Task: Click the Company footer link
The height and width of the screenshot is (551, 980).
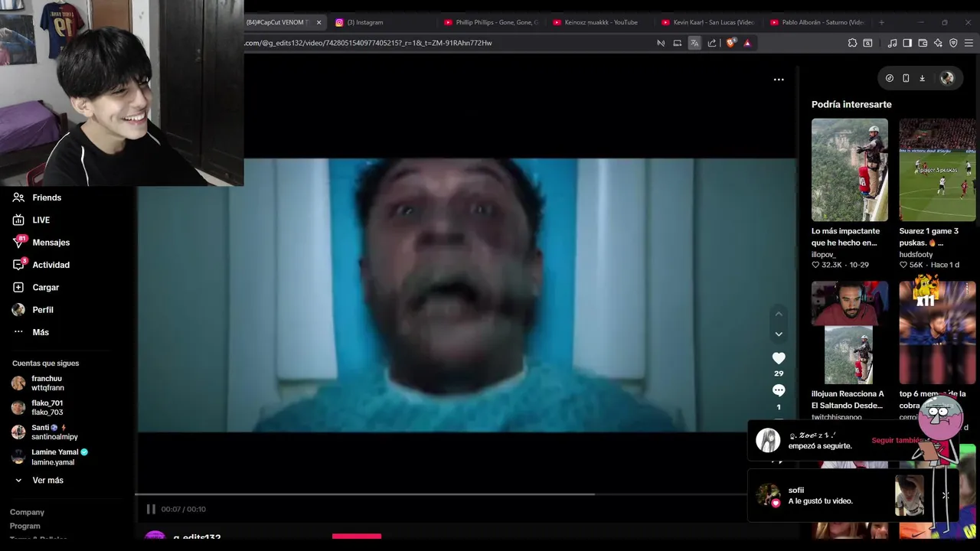Action: click(x=27, y=512)
